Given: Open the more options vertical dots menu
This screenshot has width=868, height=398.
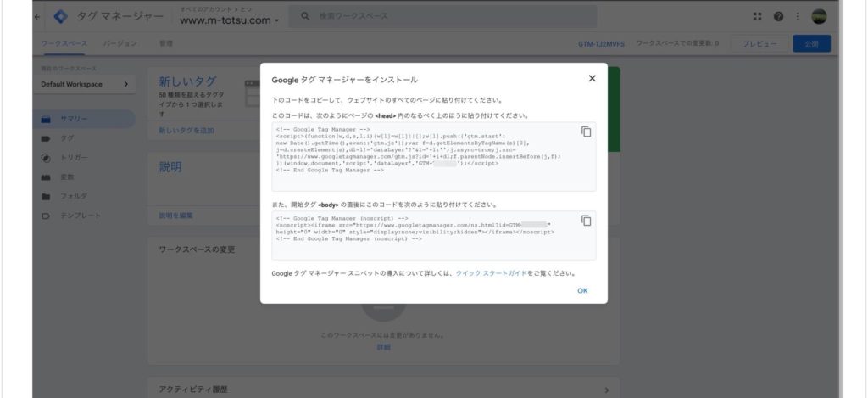Looking at the screenshot, I should (798, 17).
